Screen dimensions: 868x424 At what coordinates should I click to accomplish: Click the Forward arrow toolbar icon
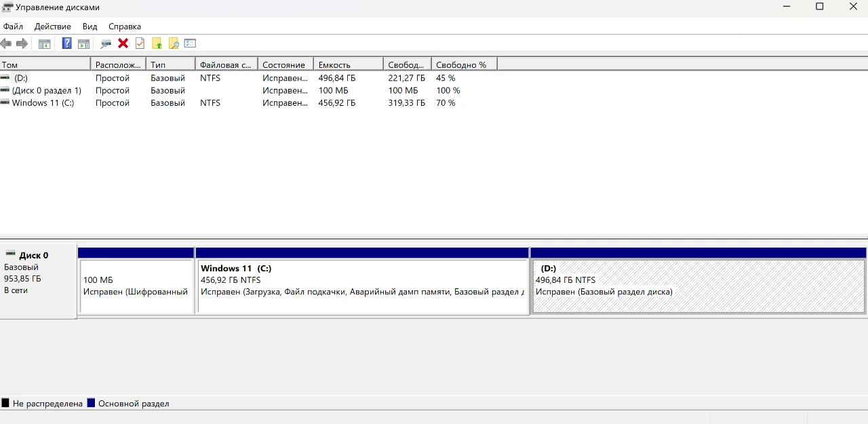pyautogui.click(x=22, y=43)
